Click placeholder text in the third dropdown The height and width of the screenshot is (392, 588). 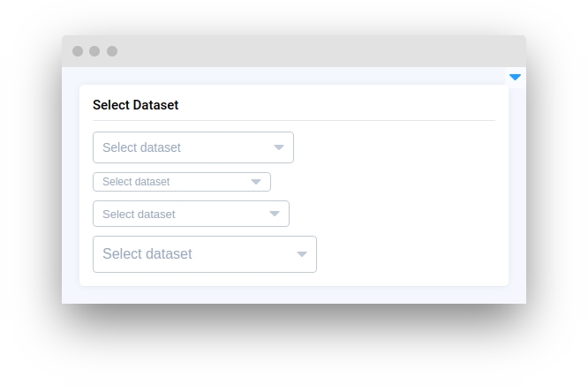139,214
